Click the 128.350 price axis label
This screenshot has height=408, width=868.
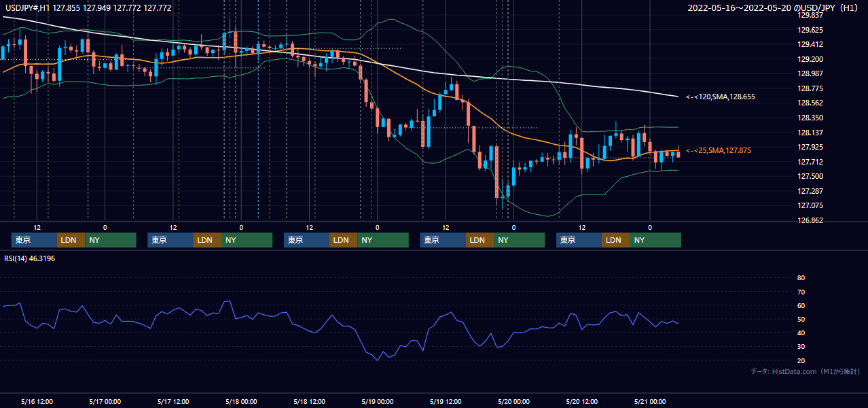point(811,118)
